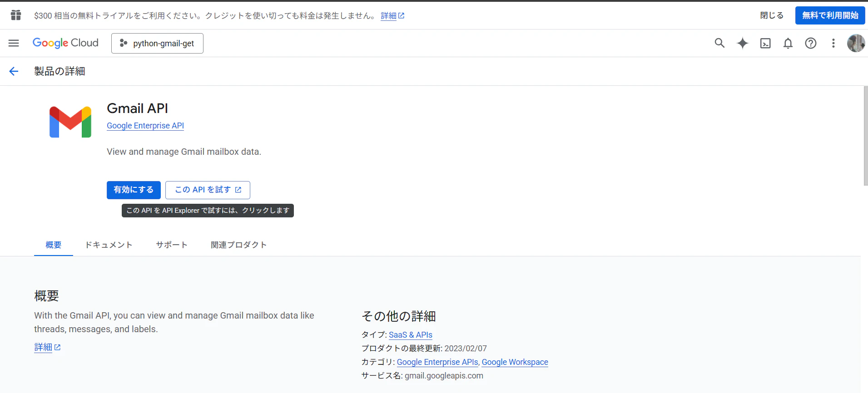Switch to the ドキュメント tab
The image size is (868, 393).
109,245
